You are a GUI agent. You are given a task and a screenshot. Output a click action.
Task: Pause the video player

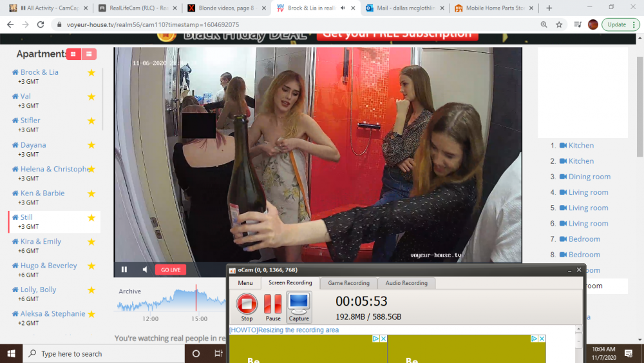click(124, 270)
